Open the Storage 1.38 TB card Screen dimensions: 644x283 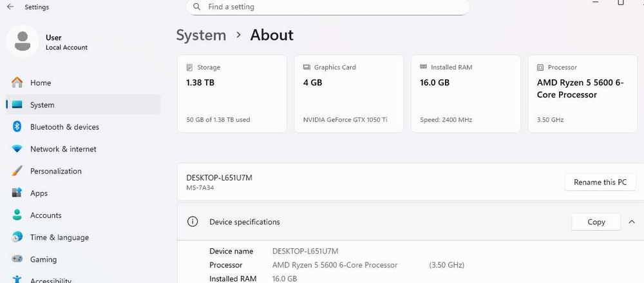coord(232,93)
